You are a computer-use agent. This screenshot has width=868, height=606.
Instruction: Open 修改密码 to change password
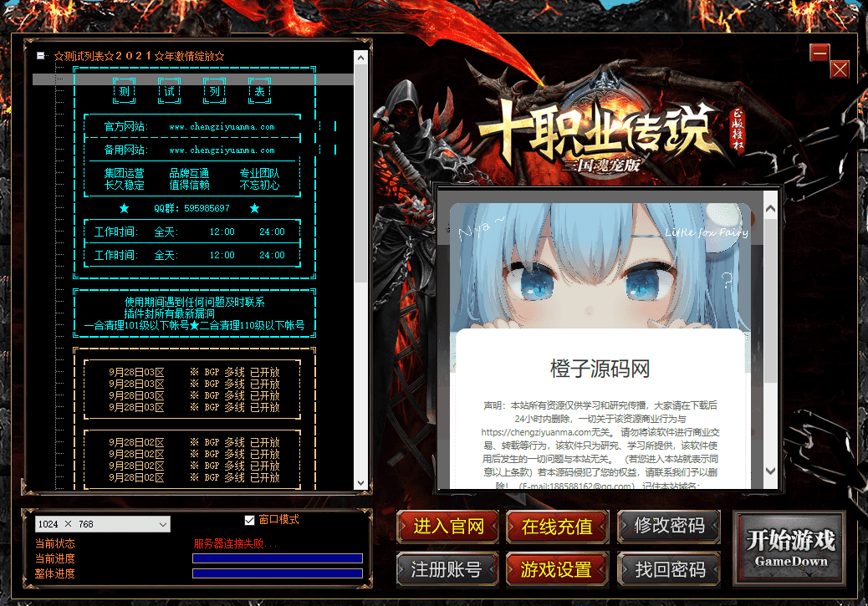pyautogui.click(x=669, y=527)
